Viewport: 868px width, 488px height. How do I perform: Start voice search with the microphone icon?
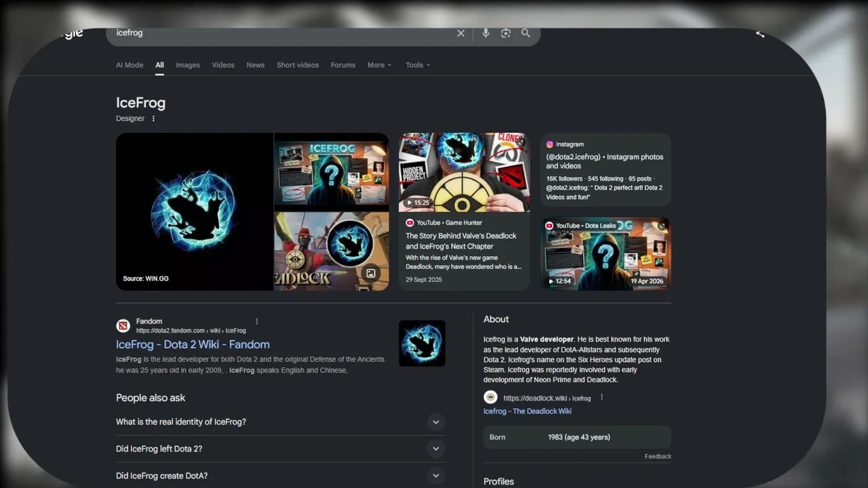tap(486, 33)
